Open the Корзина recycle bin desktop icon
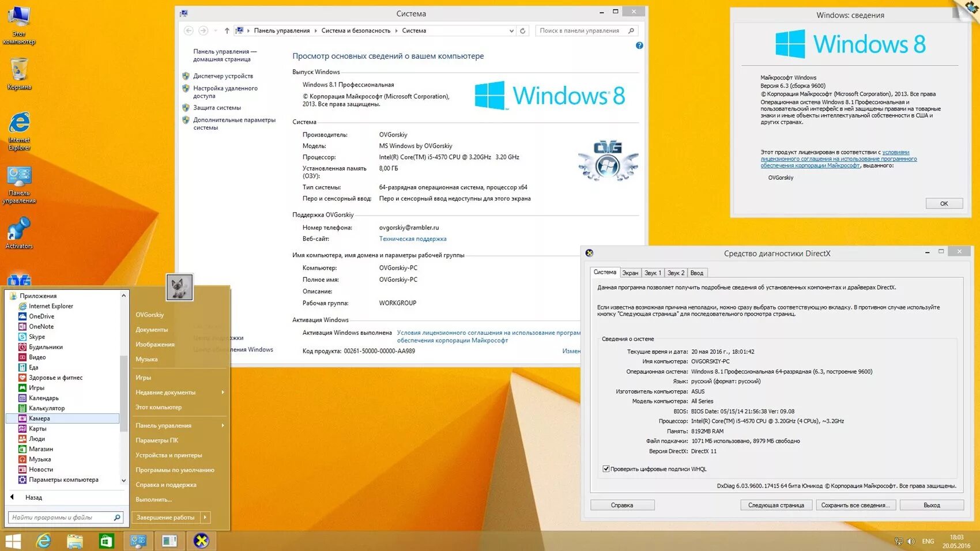Screen dimensions: 980x551 19,74
